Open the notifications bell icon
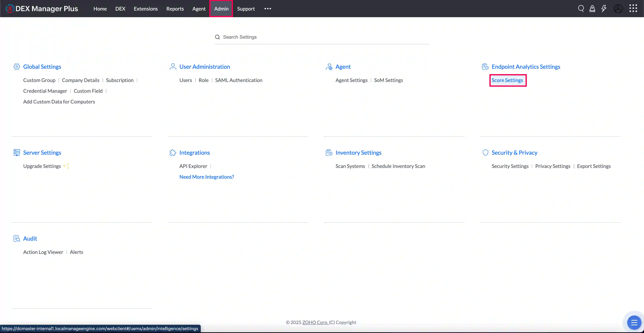644x333 pixels. tap(592, 8)
